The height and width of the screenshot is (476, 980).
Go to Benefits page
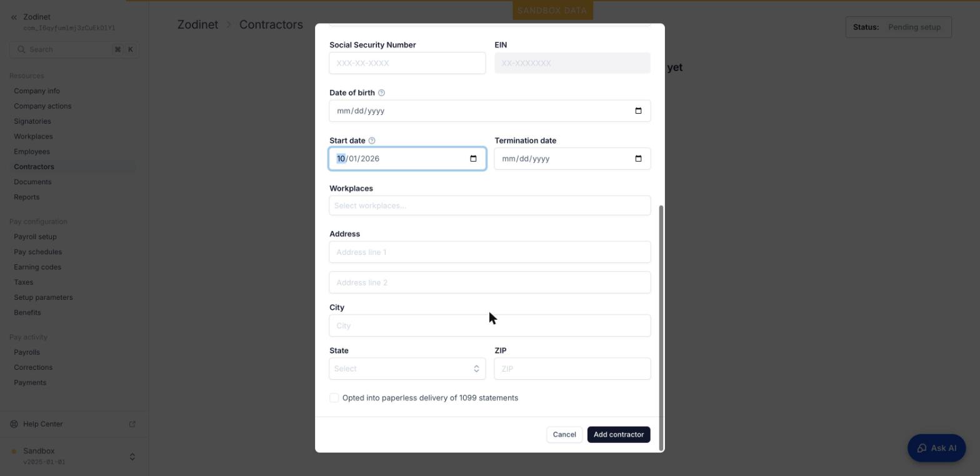point(27,312)
